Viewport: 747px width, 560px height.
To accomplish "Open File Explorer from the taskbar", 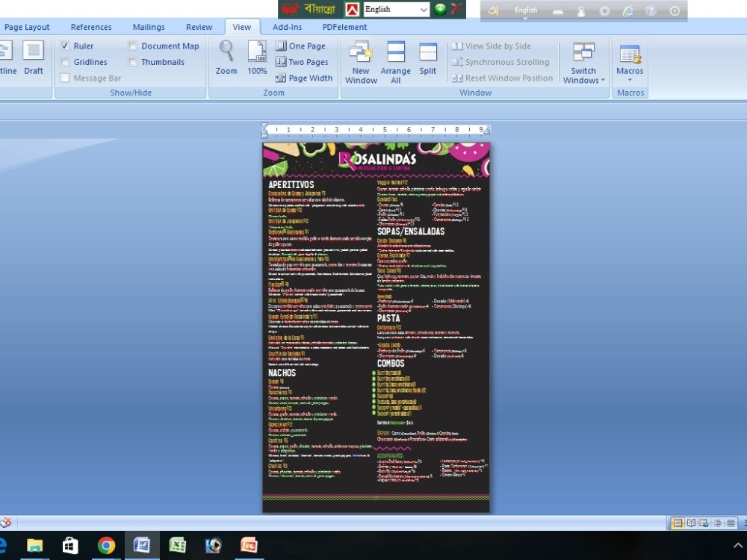I will (35, 545).
